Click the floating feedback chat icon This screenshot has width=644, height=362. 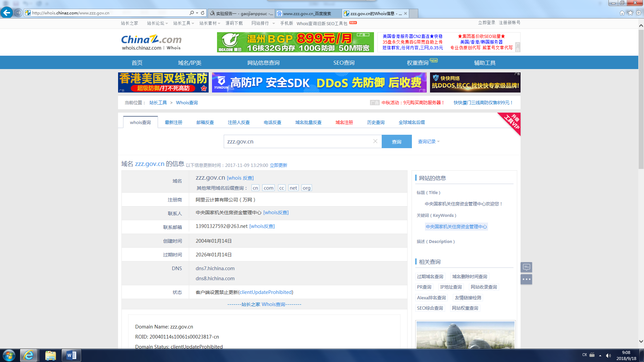[526, 267]
